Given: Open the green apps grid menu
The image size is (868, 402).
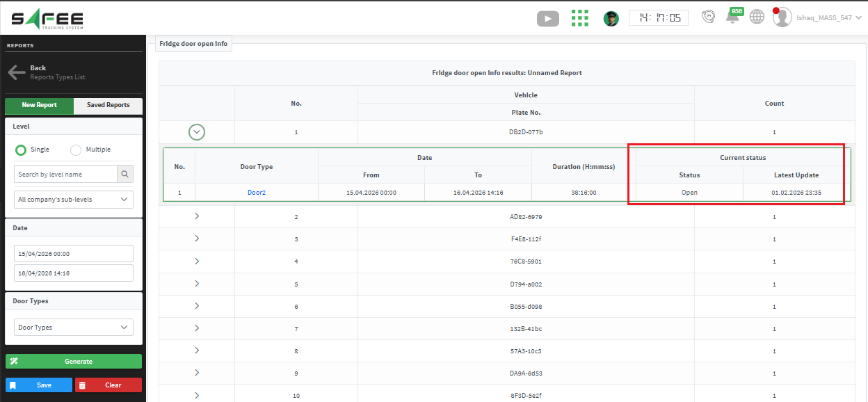Looking at the screenshot, I should [579, 18].
